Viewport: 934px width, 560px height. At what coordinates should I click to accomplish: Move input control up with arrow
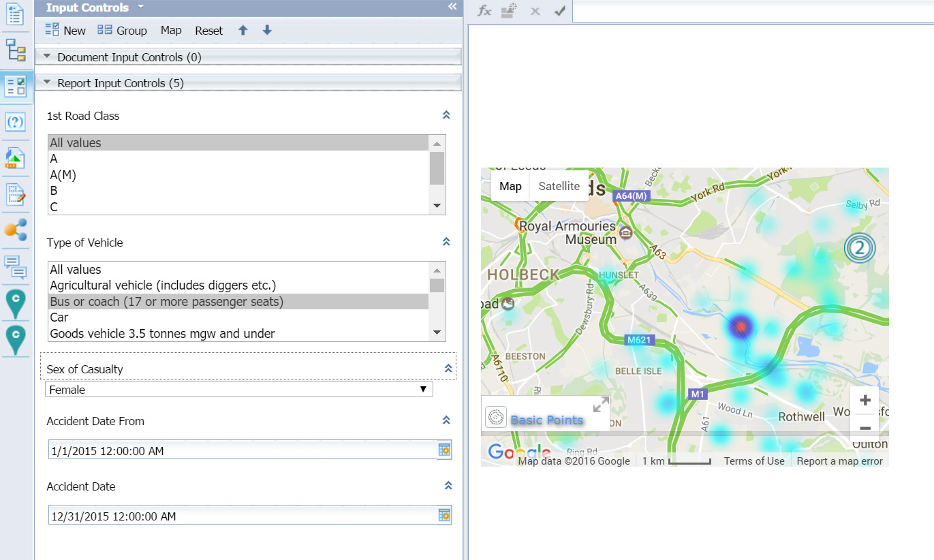point(243,31)
